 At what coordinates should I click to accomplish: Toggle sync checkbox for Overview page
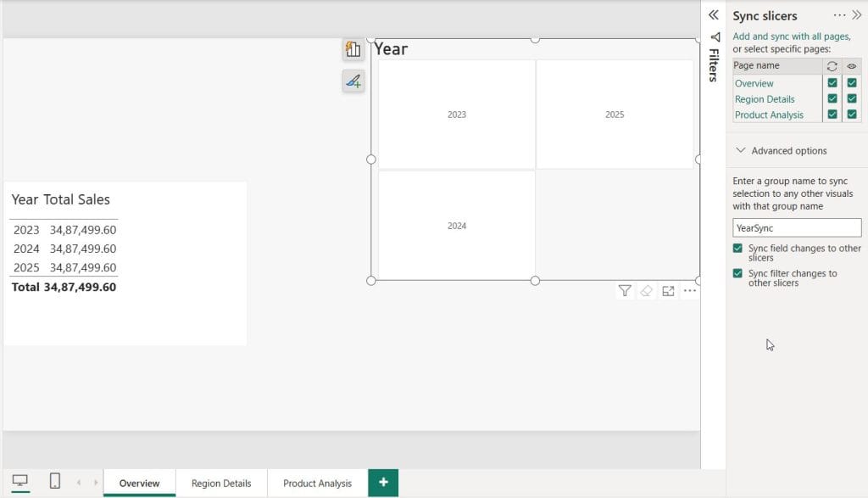pos(832,82)
